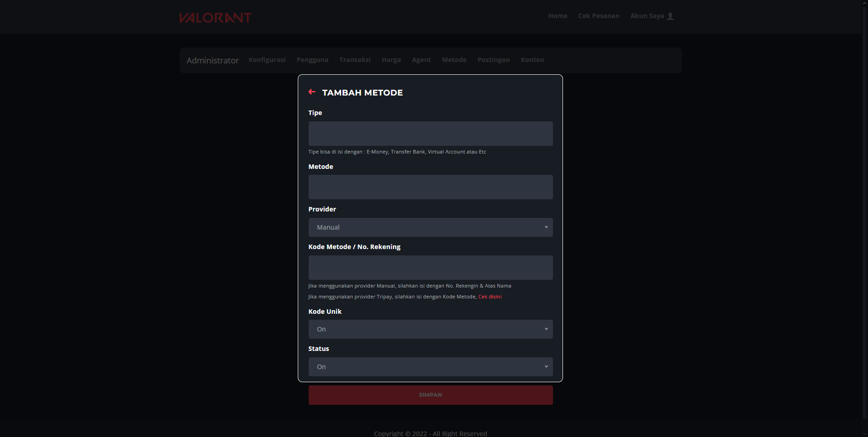
Task: Expand the Kode Unik dropdown
Action: click(430, 329)
